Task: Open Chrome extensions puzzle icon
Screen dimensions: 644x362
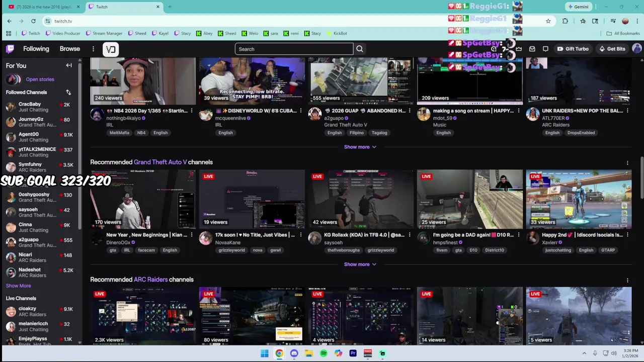Action: point(565,21)
